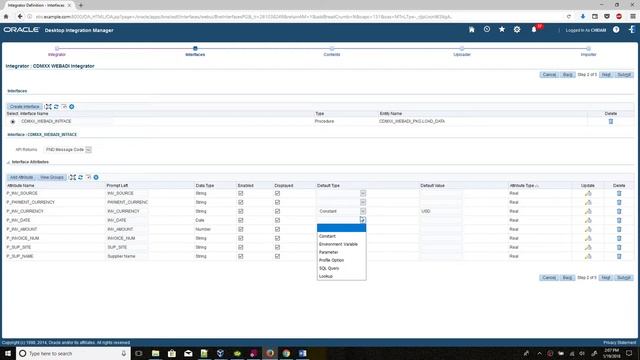Choose Parameter from the dropdown list
Screen dimensions: 640x360
(341, 252)
